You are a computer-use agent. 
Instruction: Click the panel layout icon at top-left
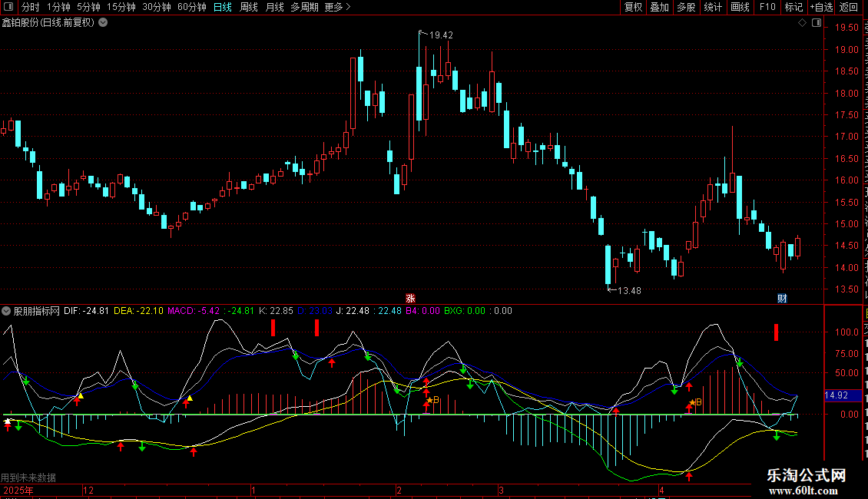click(x=8, y=7)
